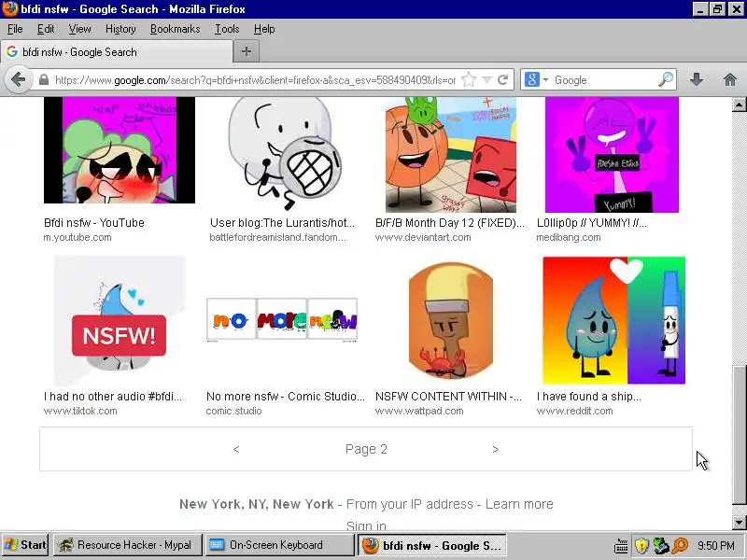The height and width of the screenshot is (560, 747).
Task: Open the File menu
Action: click(x=15, y=29)
